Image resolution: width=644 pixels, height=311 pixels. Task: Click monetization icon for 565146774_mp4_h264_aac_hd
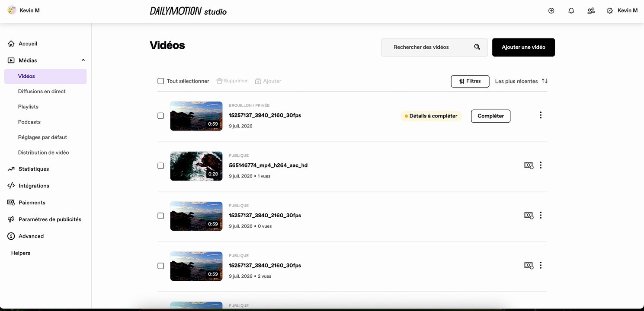529,165
